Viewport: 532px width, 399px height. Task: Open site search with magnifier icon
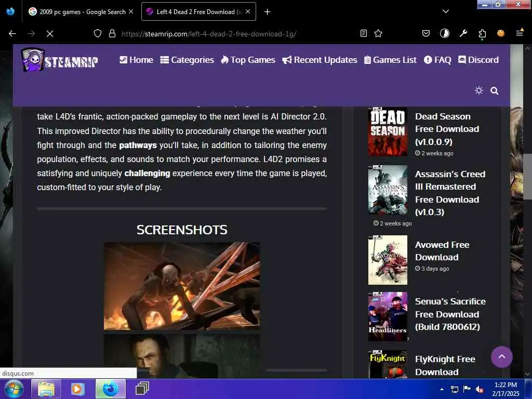tap(495, 90)
